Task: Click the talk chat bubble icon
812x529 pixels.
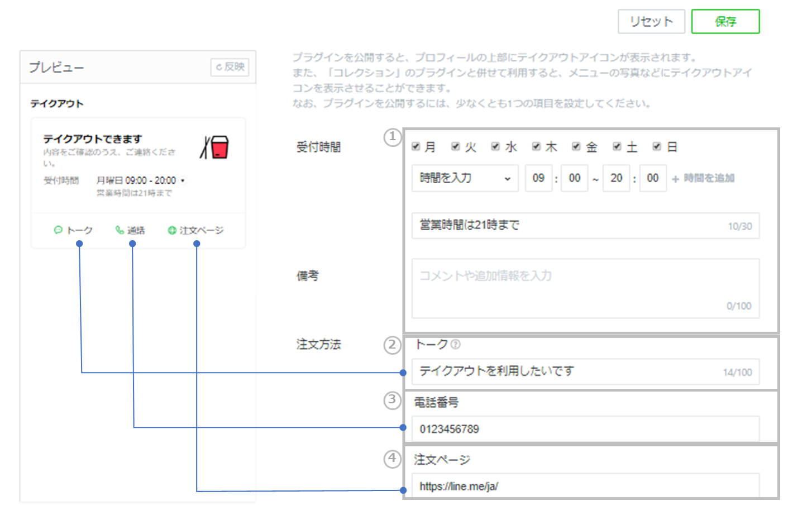Action: pyautogui.click(x=58, y=230)
